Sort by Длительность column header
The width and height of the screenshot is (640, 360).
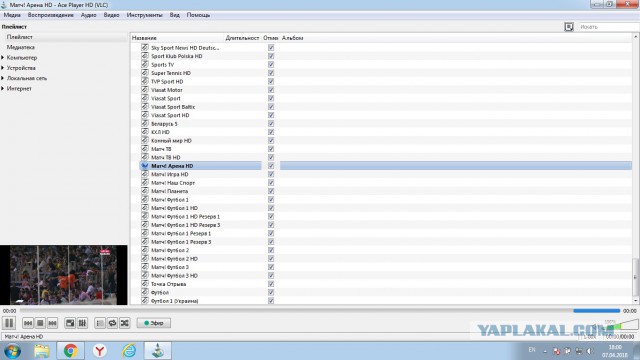(242, 38)
